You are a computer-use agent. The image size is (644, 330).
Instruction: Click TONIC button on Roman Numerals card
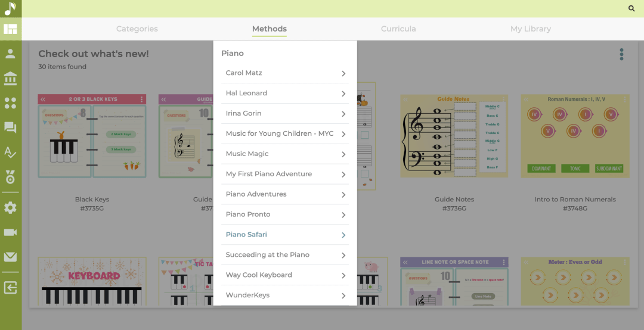[x=575, y=169]
